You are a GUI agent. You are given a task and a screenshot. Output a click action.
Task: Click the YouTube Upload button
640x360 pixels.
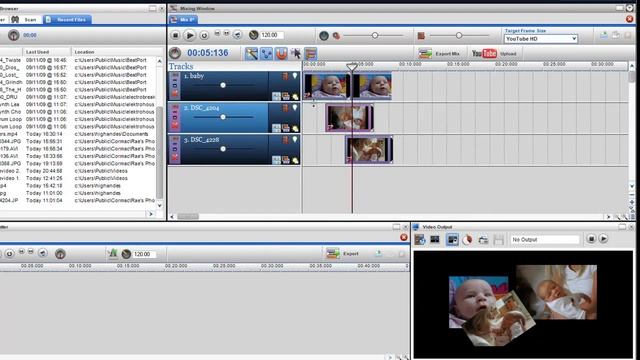pos(494,53)
